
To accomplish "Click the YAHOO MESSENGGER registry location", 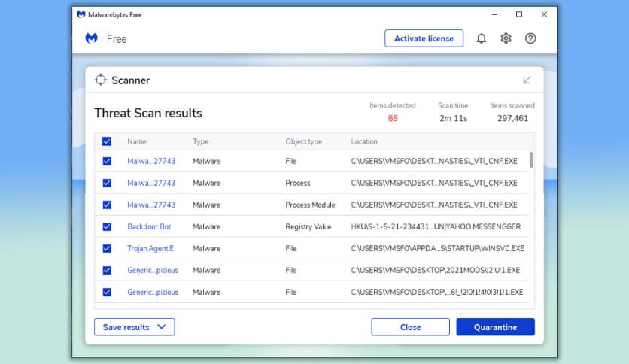I will [436, 226].
